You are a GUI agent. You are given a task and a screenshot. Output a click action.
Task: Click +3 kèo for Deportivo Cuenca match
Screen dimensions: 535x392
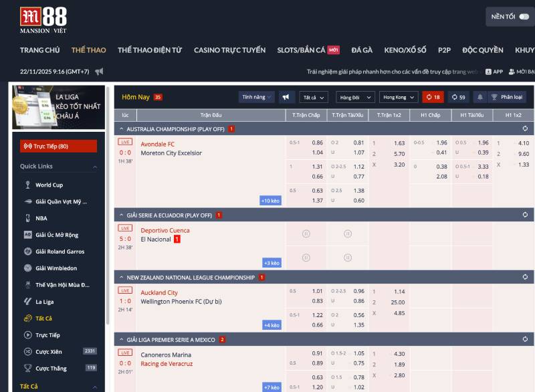(x=272, y=263)
